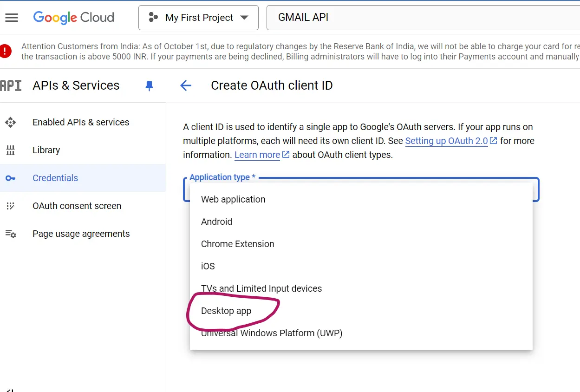580x392 pixels.
Task: Navigate to OAuth consent screen
Action: coord(83,206)
